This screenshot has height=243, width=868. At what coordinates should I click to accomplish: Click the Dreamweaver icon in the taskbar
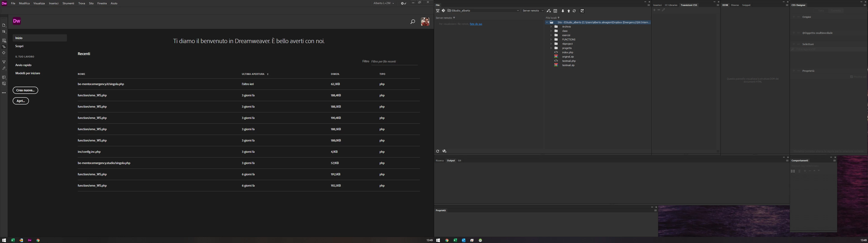30,240
